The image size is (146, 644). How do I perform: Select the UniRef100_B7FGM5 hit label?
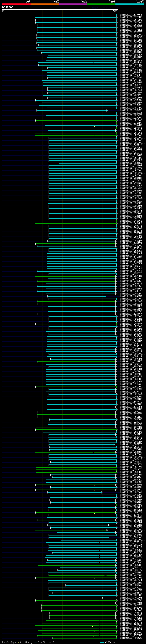(131, 17)
